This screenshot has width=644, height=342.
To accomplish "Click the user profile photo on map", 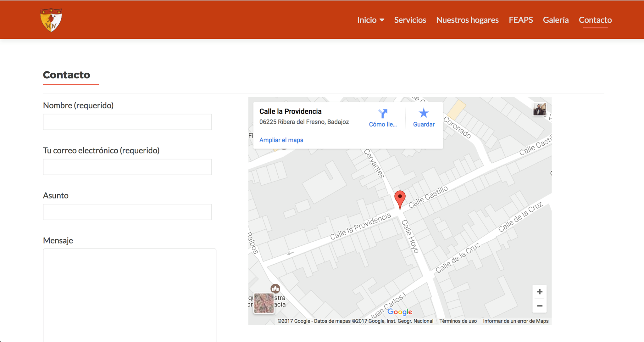I will (539, 109).
